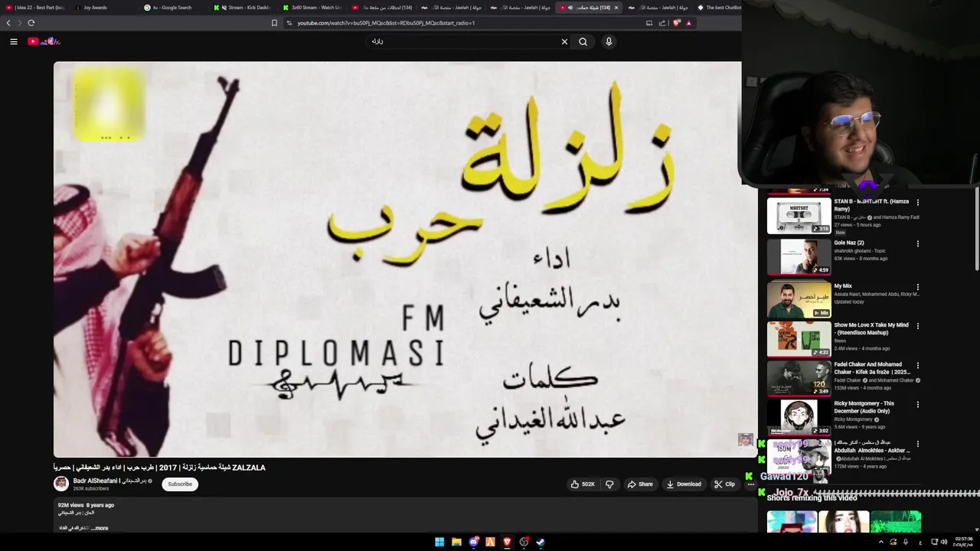Open the Brave Shields lion icon
This screenshot has height=551, width=980.
point(676,23)
